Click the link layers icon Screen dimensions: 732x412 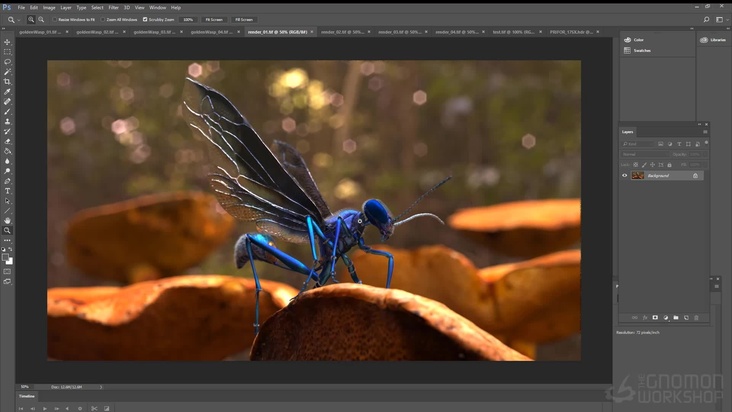coord(634,318)
